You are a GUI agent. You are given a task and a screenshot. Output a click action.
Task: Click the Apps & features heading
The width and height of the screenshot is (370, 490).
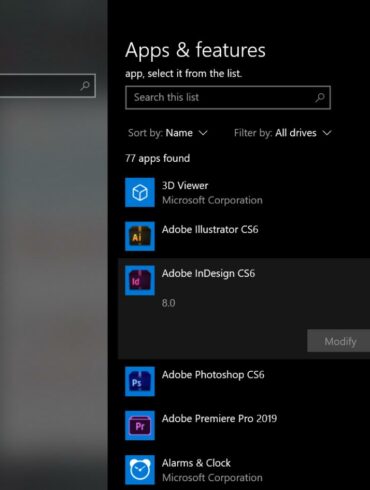click(x=195, y=50)
